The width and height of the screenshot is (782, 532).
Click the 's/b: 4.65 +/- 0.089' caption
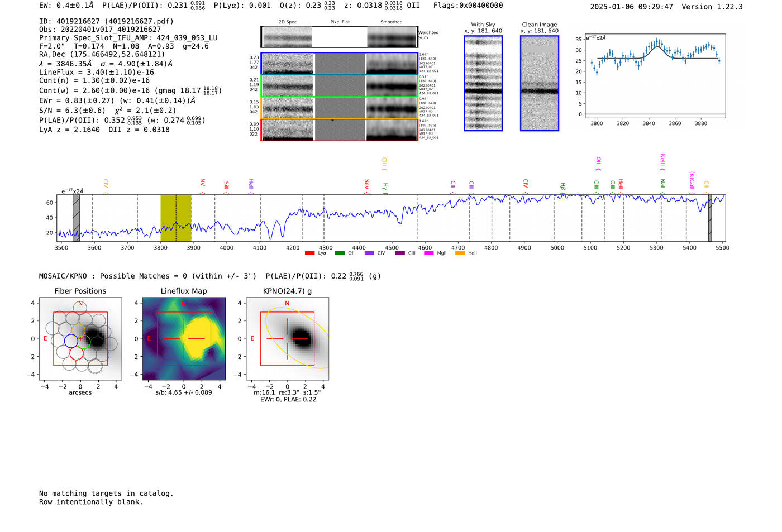pos(184,392)
